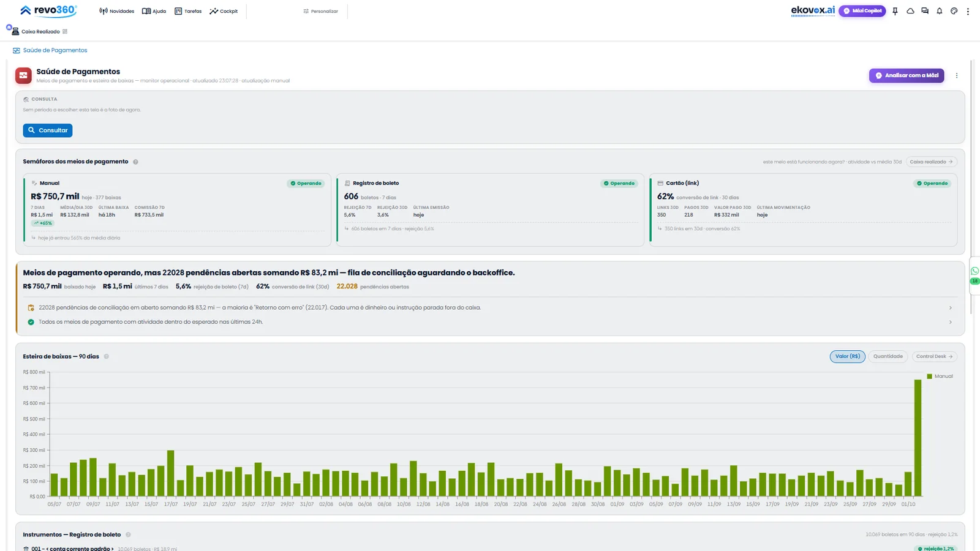Open the pin icon in top bar
The width and height of the screenshot is (980, 551).
pos(895,11)
